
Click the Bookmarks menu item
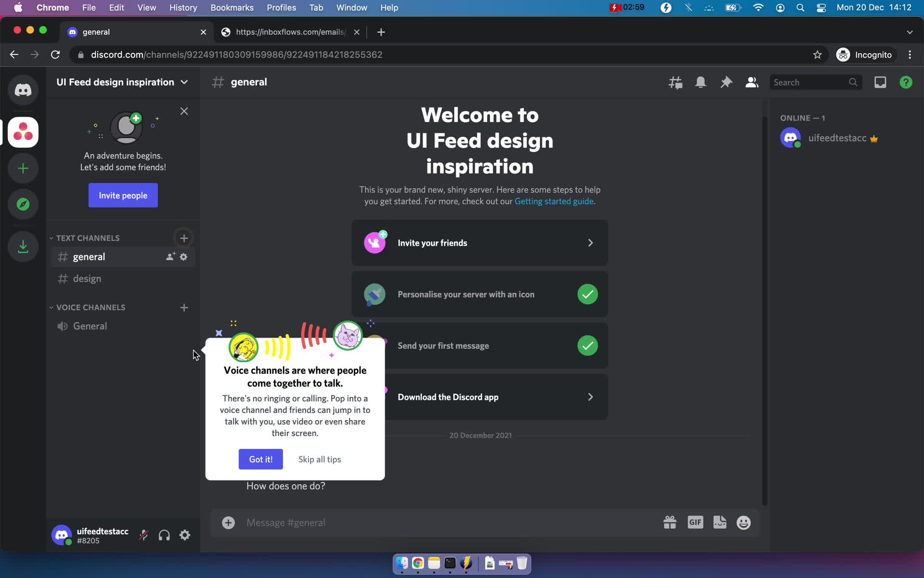(231, 7)
